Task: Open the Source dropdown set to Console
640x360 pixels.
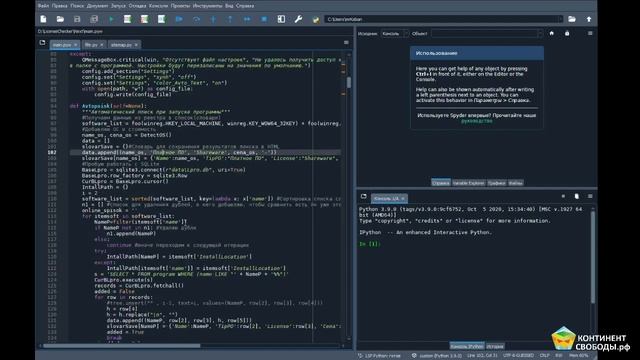Action: (394, 33)
